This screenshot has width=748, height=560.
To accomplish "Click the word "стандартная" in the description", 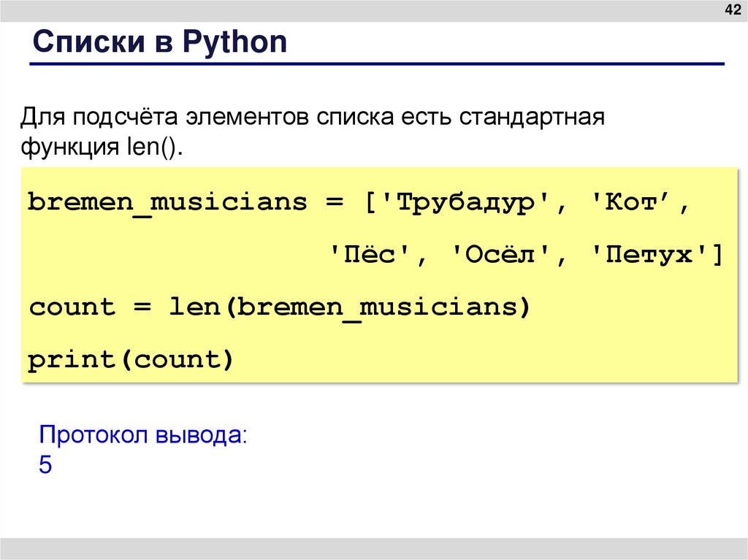I will [x=532, y=116].
